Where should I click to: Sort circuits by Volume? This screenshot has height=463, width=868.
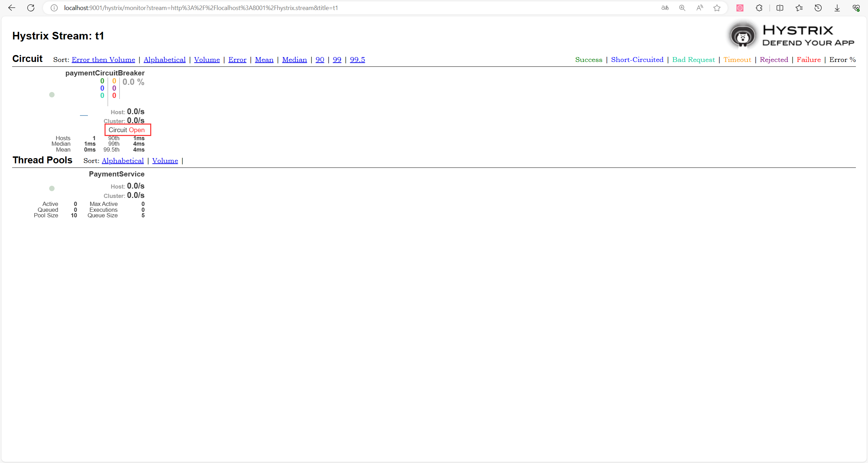tap(207, 60)
